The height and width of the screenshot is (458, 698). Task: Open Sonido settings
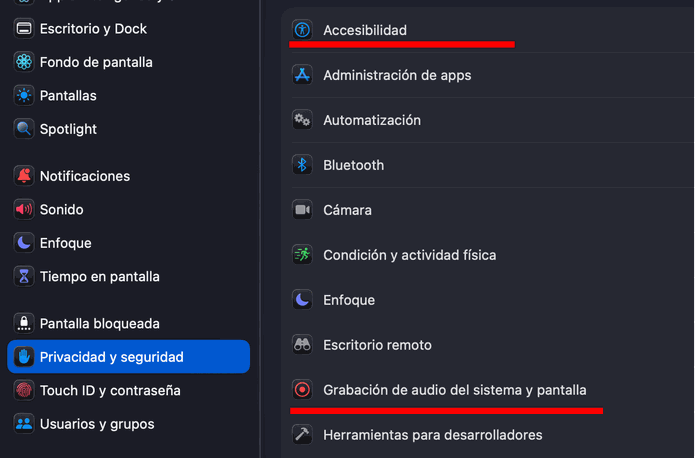tap(62, 210)
